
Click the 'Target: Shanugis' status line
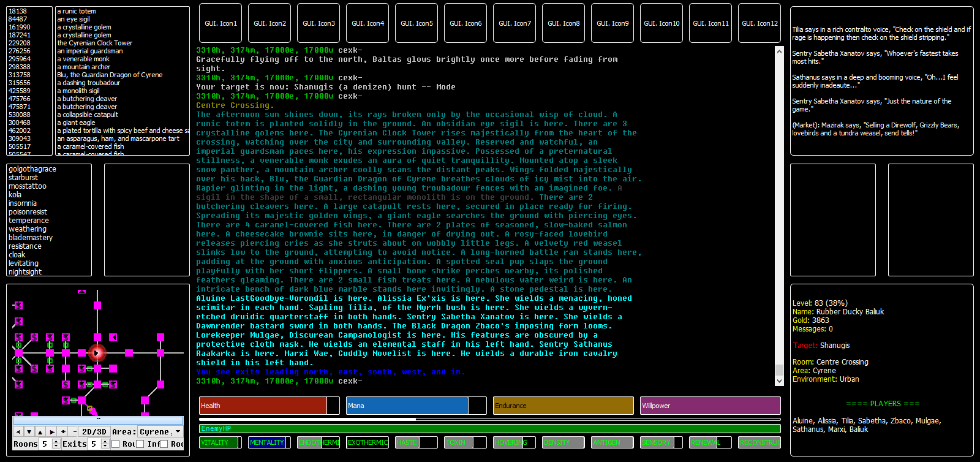pyautogui.click(x=821, y=346)
